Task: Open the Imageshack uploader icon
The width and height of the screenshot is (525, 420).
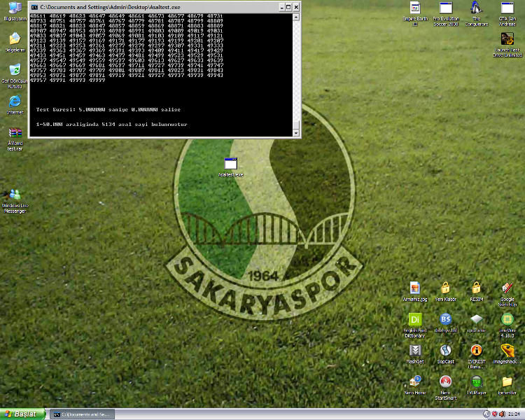Action: click(507, 354)
